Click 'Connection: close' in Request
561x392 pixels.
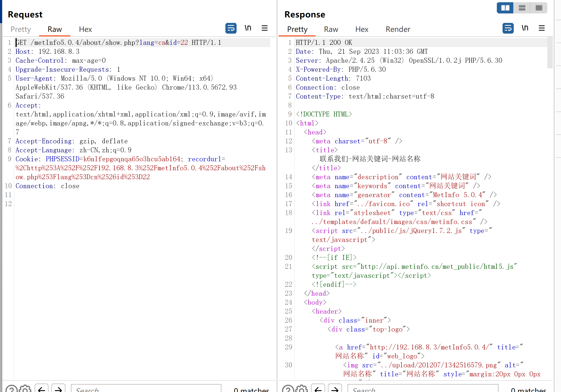click(x=48, y=186)
